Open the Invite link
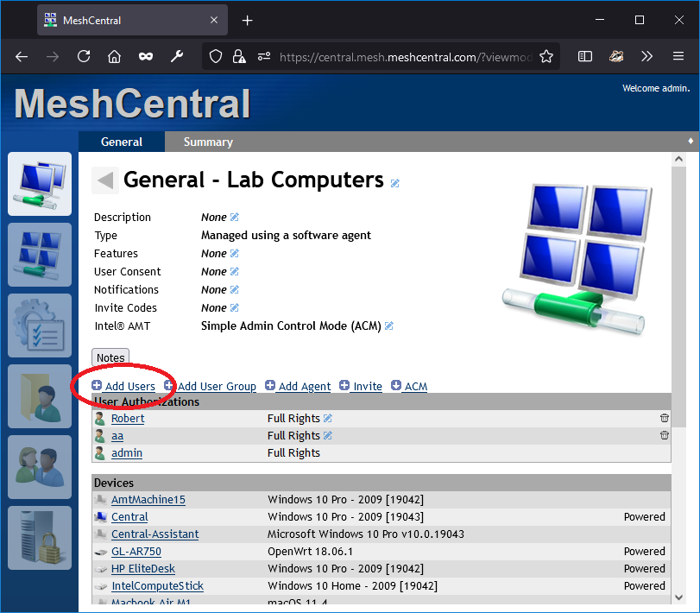This screenshot has width=700, height=613. click(x=365, y=386)
